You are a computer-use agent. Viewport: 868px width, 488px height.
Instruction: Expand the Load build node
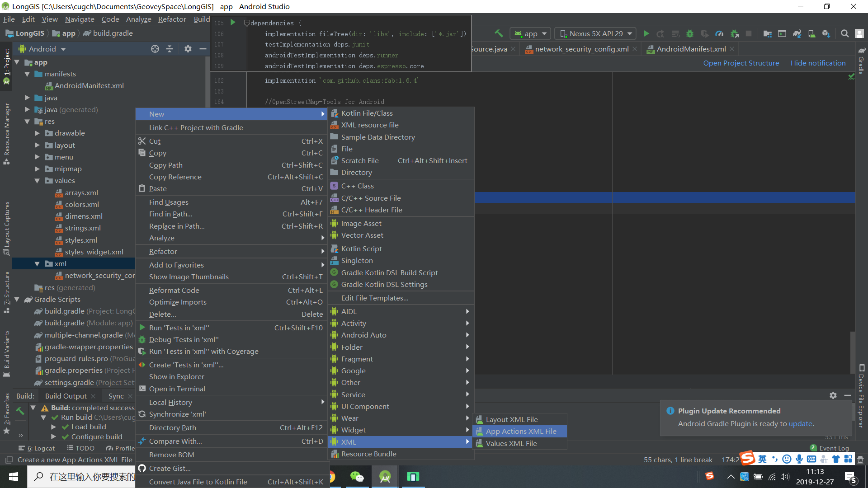(53, 427)
